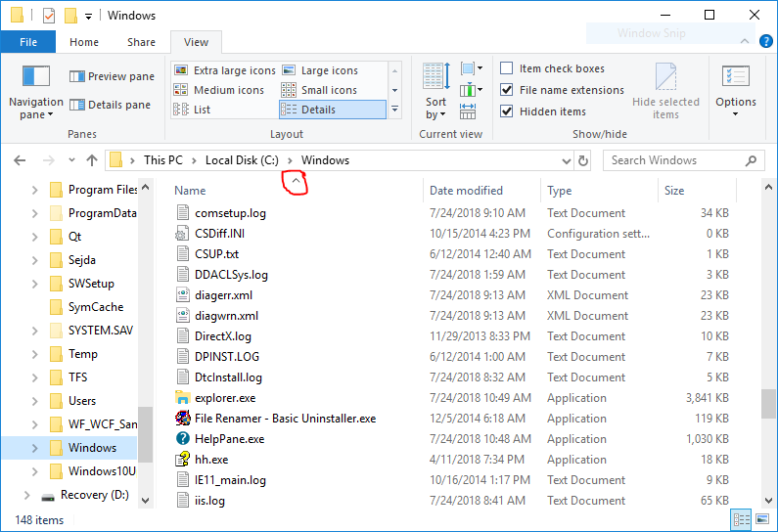Open Customize Quick Access Toolbar dropdown
This screenshot has height=532, width=778.
pyautogui.click(x=88, y=17)
